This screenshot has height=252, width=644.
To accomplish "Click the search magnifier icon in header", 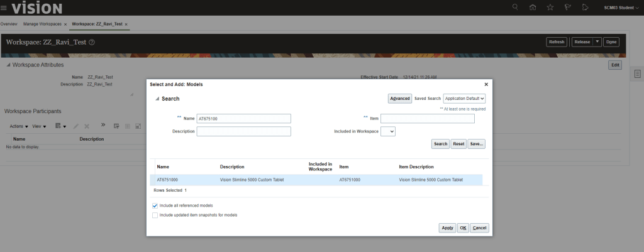I will pos(516,8).
